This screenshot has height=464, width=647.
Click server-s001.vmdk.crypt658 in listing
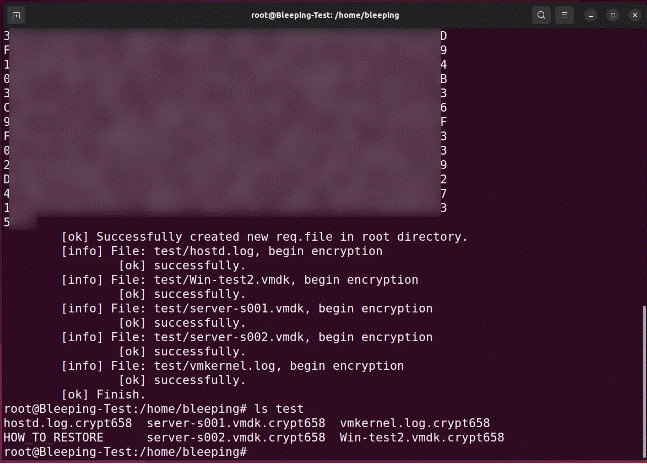[236, 423]
